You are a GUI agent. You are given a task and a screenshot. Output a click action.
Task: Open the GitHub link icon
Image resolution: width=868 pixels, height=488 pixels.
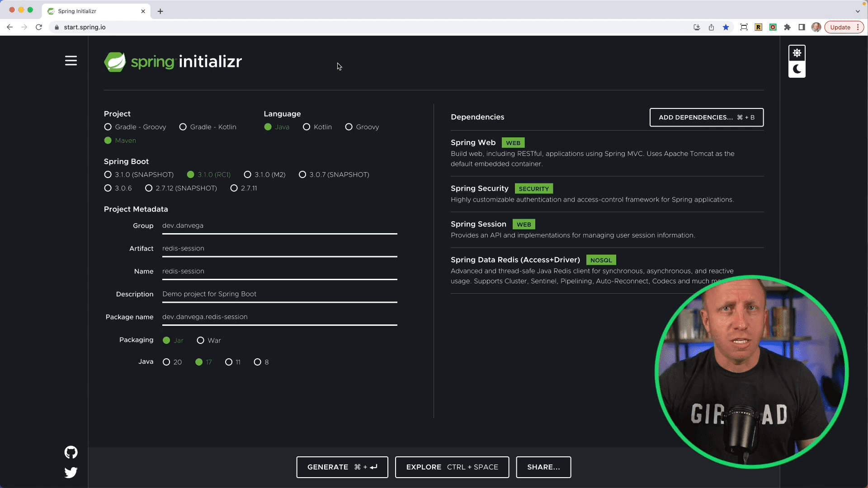(71, 452)
